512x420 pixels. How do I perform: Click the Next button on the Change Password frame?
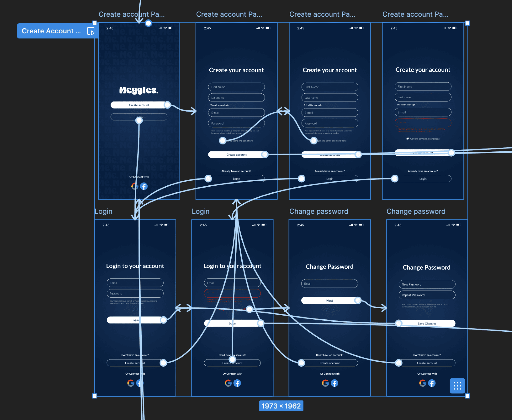pyautogui.click(x=329, y=300)
